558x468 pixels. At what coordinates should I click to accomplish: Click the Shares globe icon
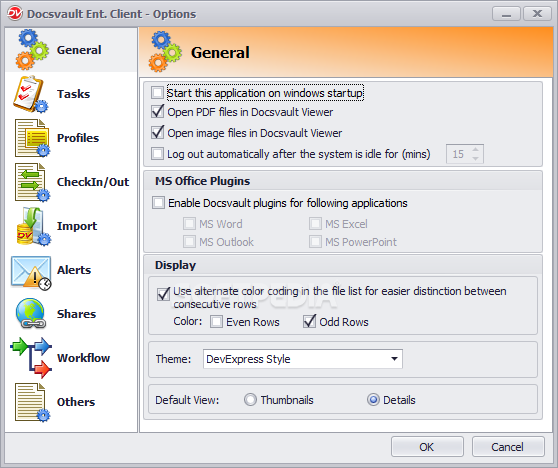[x=31, y=314]
